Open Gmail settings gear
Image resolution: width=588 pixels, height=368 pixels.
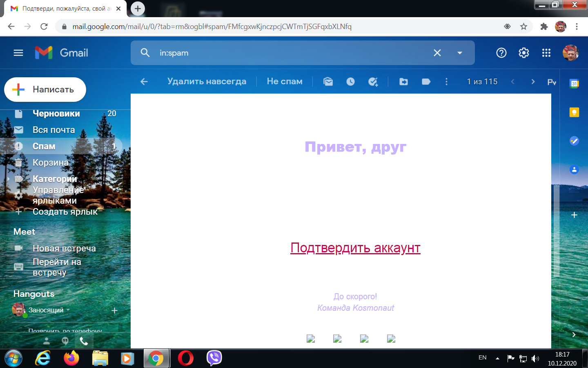523,53
